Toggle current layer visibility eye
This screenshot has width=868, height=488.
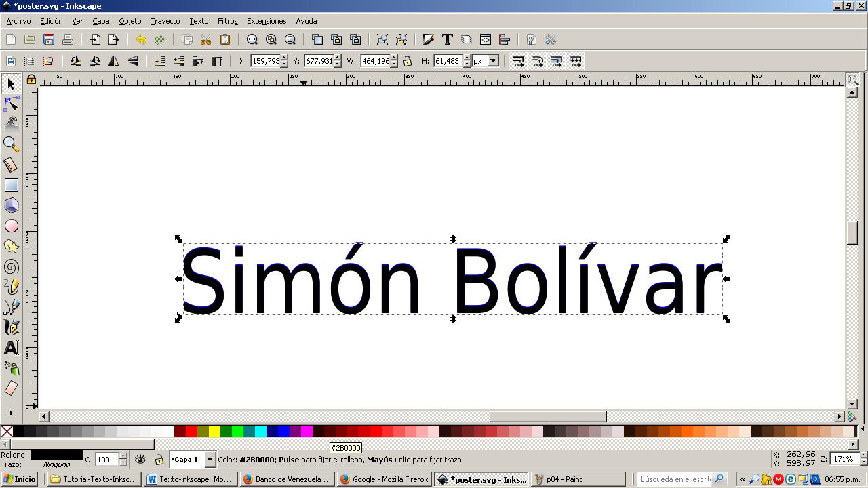(x=140, y=459)
